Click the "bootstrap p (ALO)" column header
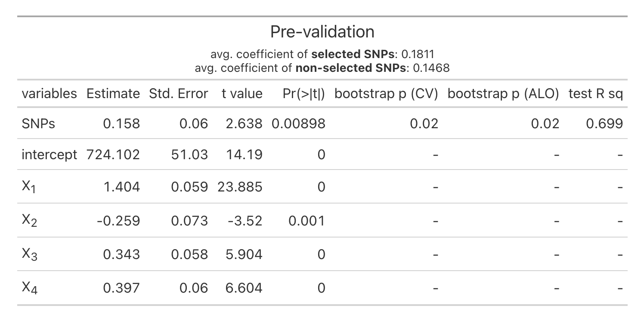This screenshot has height=321, width=644. (503, 93)
